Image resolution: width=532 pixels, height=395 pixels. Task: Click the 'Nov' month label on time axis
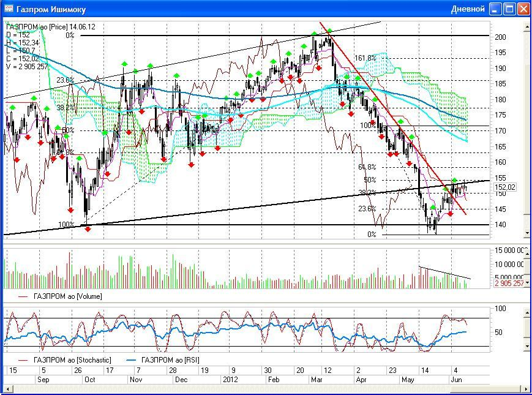136,380
